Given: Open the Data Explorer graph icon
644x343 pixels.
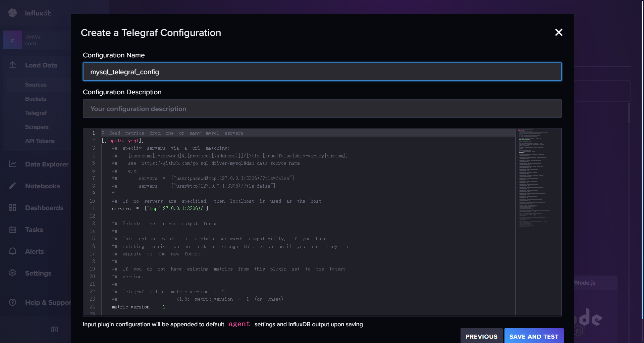Looking at the screenshot, I should click(13, 164).
